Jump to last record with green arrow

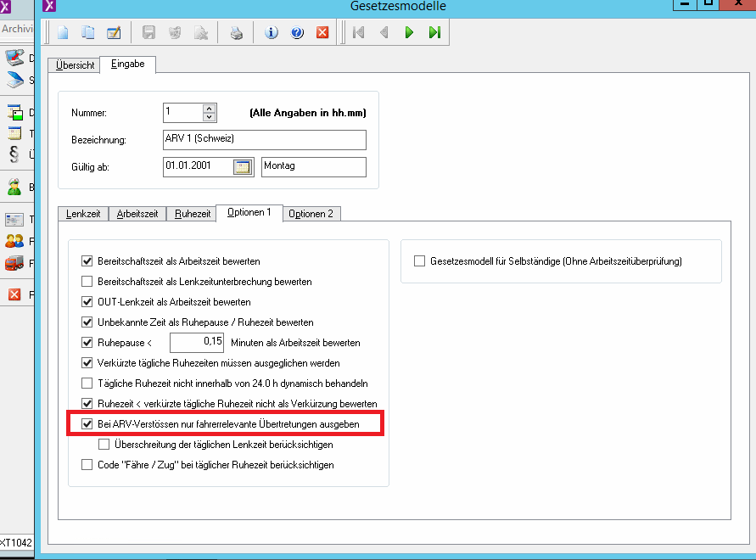(x=434, y=33)
